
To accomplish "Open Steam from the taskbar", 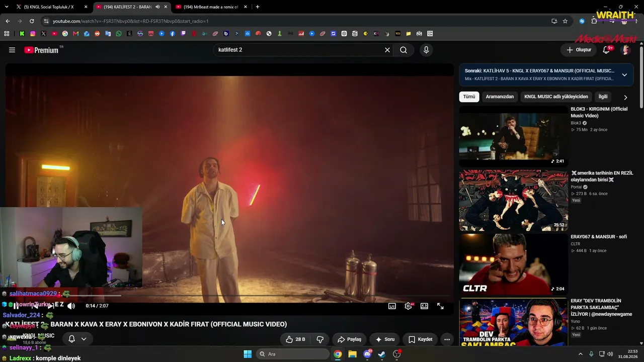I will (x=382, y=354).
